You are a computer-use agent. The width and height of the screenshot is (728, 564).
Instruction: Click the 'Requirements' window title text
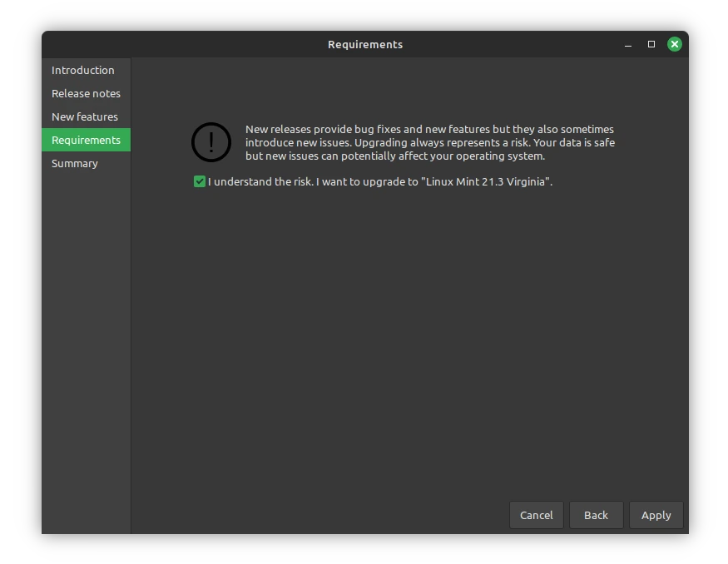coord(364,44)
